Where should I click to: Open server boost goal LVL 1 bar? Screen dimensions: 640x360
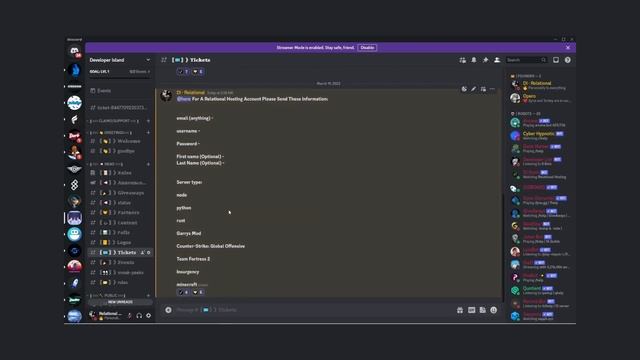pyautogui.click(x=120, y=72)
